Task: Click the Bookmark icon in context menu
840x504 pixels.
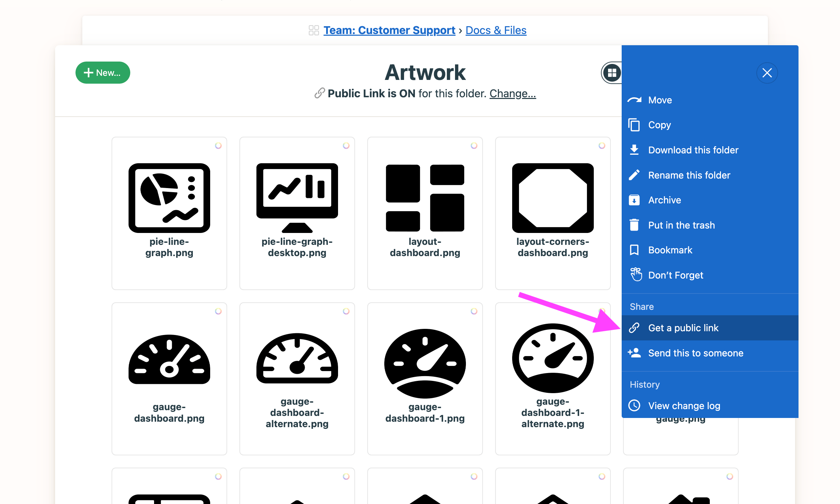Action: pyautogui.click(x=634, y=250)
